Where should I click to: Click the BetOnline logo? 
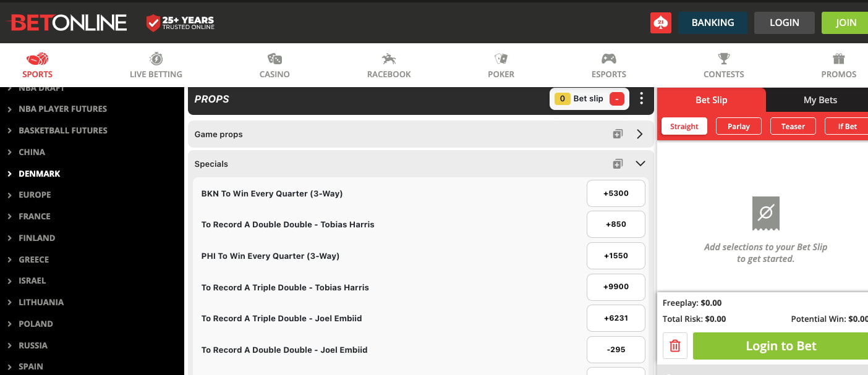pos(67,23)
